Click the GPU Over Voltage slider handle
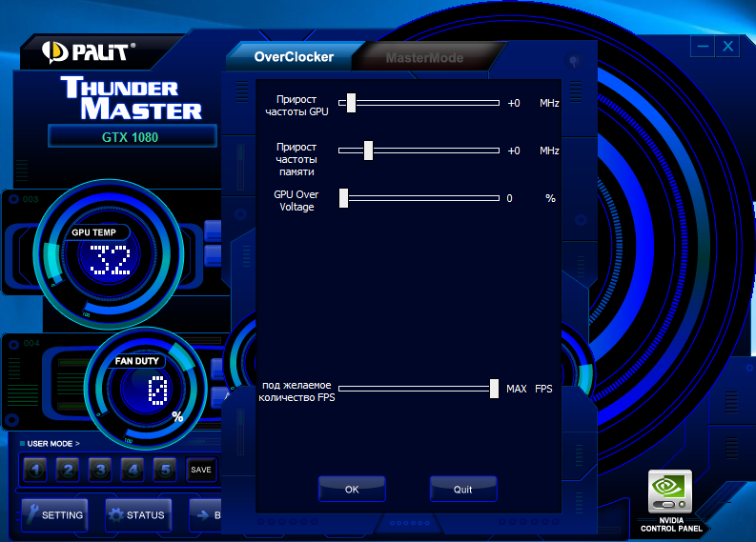Screen dimensions: 756x542 pos(344,198)
